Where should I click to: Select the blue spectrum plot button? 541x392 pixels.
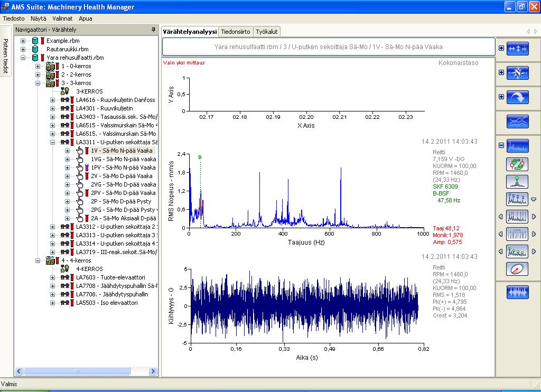(518, 146)
